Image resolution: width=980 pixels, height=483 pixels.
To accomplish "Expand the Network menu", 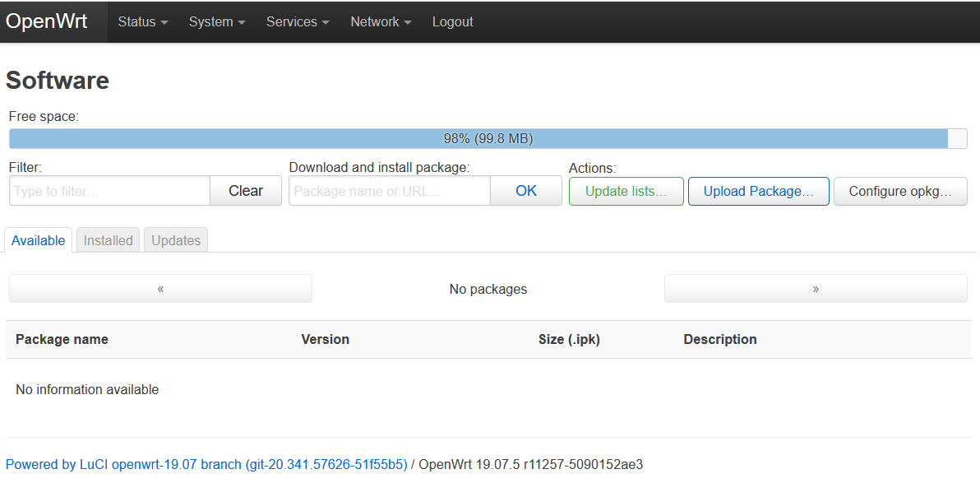I will [x=381, y=22].
